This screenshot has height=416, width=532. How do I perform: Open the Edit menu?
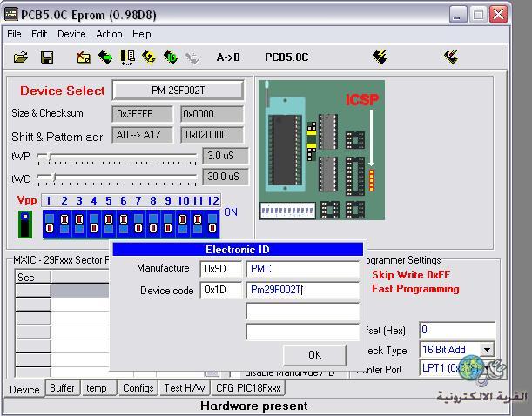click(39, 34)
